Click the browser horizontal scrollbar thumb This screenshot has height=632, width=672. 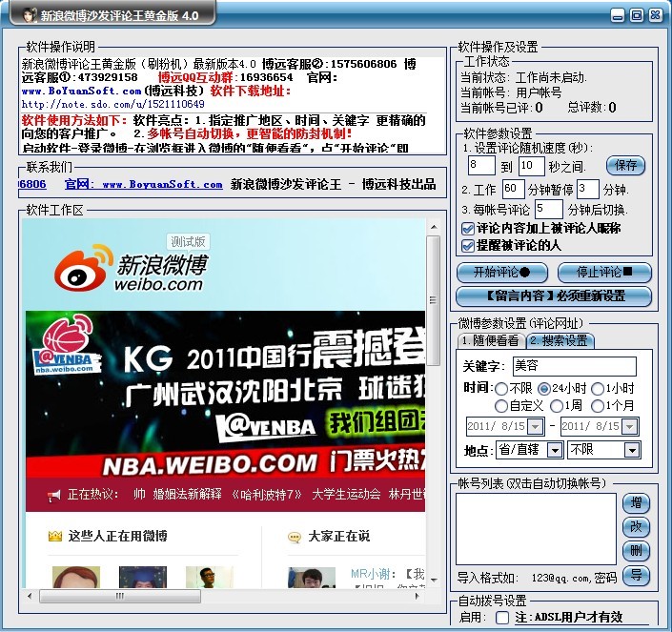coord(120,596)
